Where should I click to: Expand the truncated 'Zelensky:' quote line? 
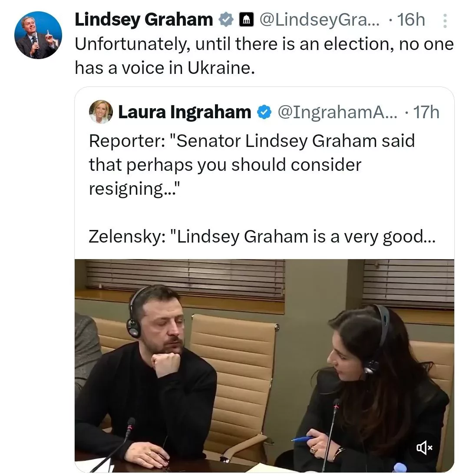click(261, 236)
